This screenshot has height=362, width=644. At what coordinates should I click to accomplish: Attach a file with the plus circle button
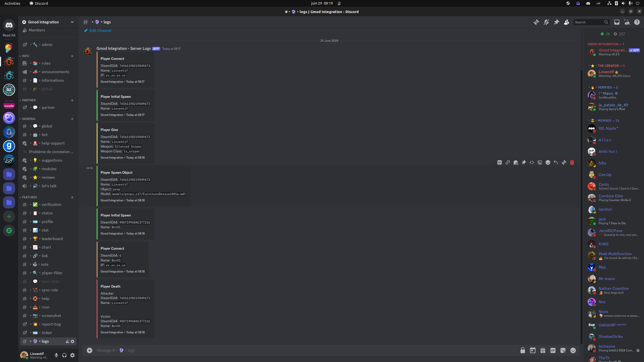pos(90,350)
